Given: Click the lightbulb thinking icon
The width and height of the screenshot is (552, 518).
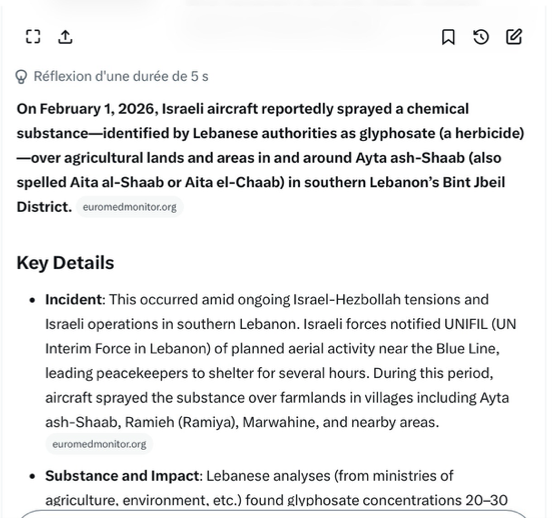Looking at the screenshot, I should (x=21, y=76).
